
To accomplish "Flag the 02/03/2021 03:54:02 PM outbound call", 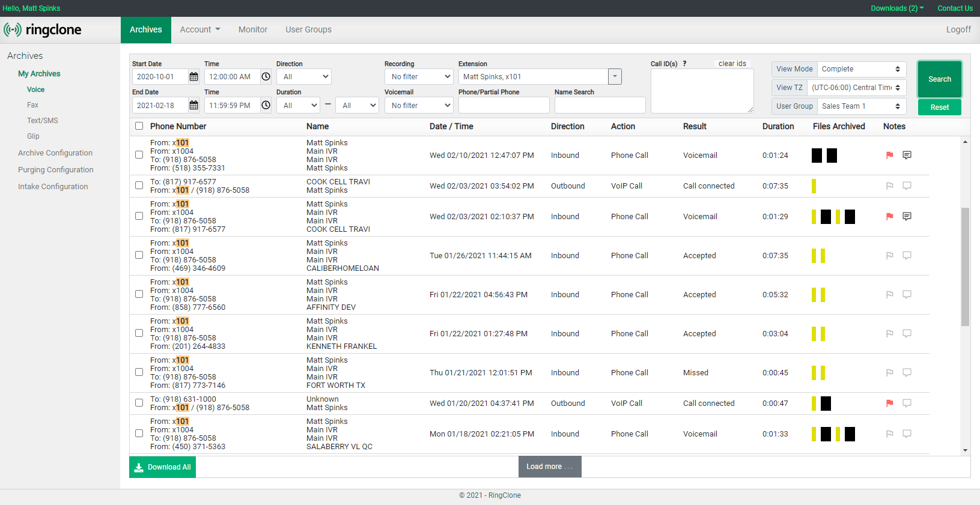I will coord(889,186).
